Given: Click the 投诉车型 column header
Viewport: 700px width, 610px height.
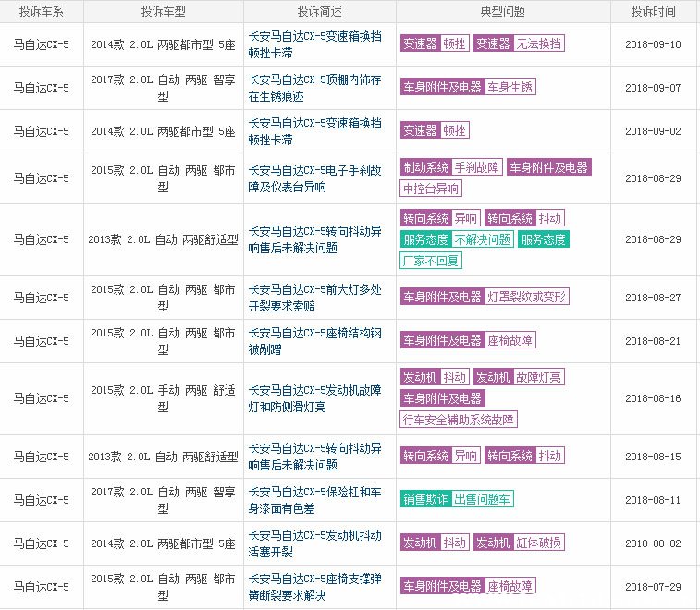Looking at the screenshot, I should [164, 11].
